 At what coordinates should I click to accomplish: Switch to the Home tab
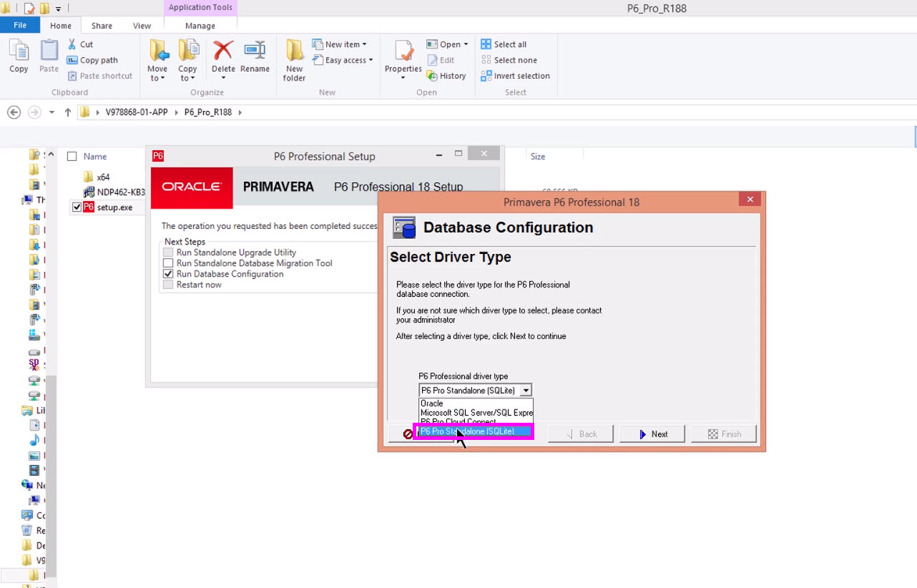click(x=61, y=26)
